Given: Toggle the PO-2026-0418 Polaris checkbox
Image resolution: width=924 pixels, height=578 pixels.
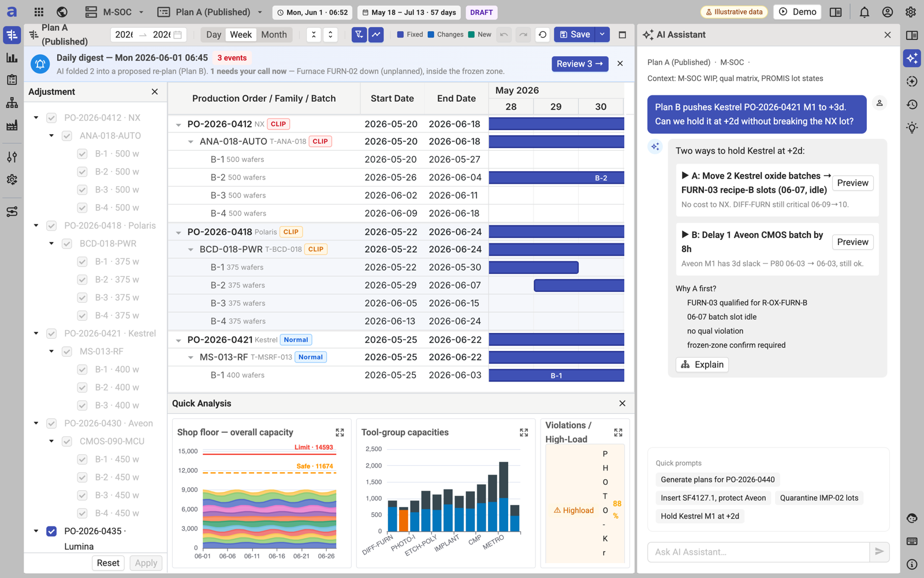Looking at the screenshot, I should click(x=51, y=226).
